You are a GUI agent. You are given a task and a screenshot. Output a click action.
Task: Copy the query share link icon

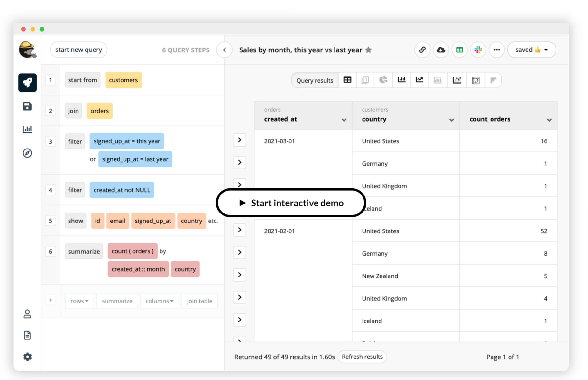(x=422, y=50)
